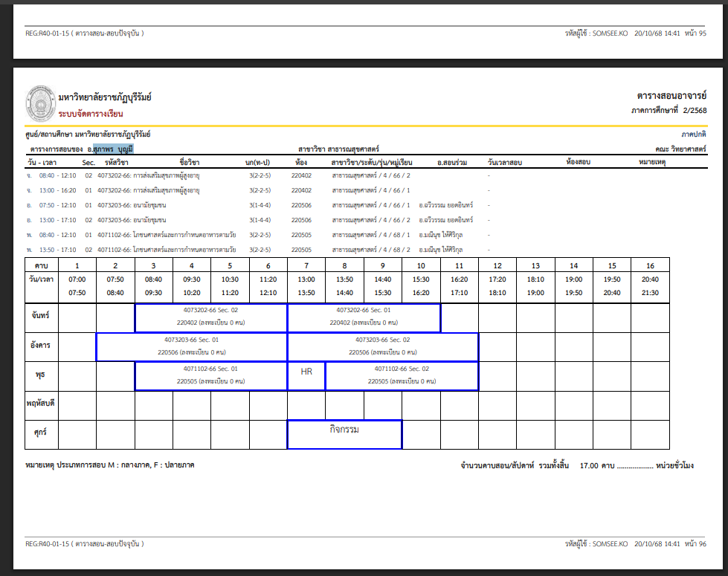Click the 07:00 start time cell
Viewport: 728px width, 576px height.
77,279
